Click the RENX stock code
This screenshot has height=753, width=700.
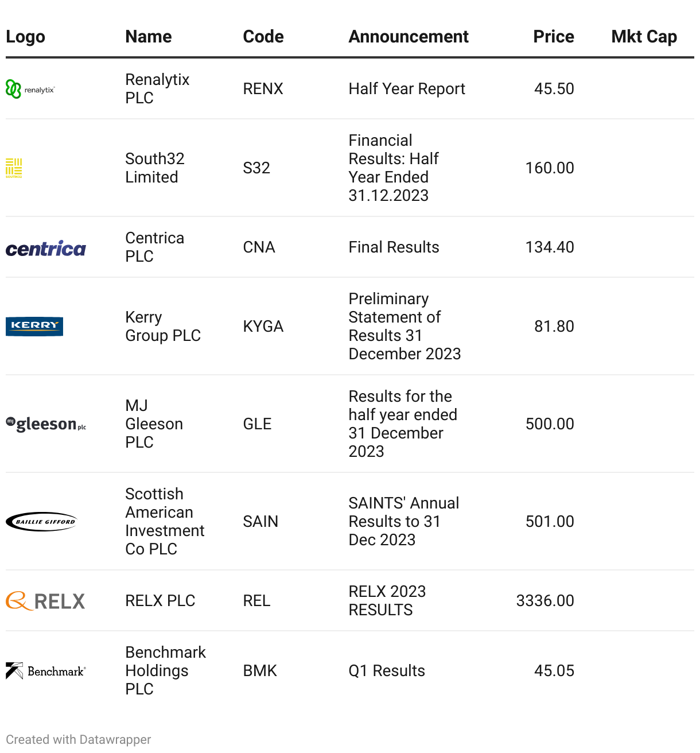point(263,89)
